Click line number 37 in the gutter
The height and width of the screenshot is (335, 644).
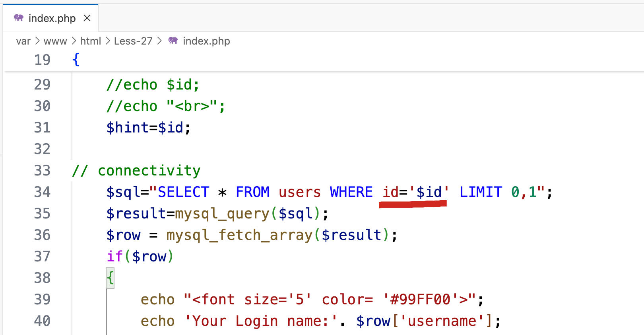tap(42, 257)
